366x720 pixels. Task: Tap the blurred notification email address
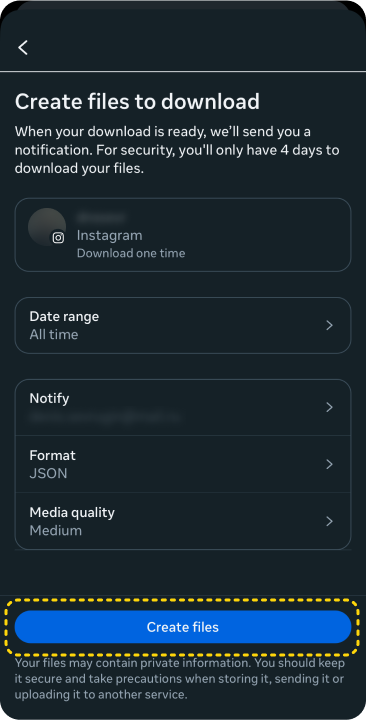[105, 417]
